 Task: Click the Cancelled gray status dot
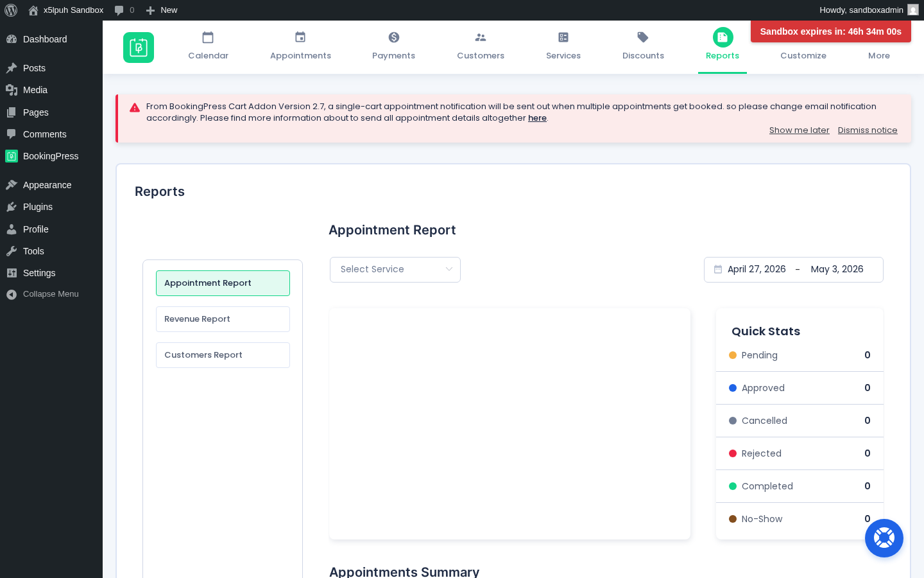tap(733, 421)
